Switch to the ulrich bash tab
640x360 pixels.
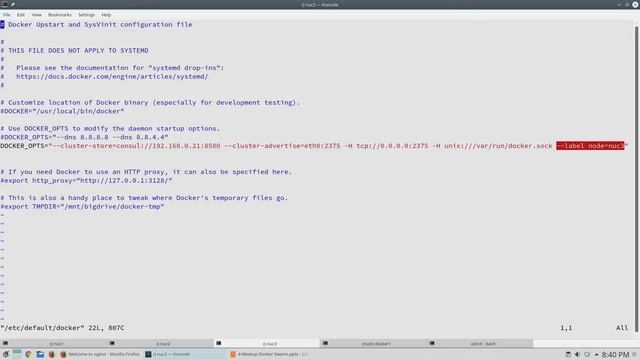coord(480,344)
